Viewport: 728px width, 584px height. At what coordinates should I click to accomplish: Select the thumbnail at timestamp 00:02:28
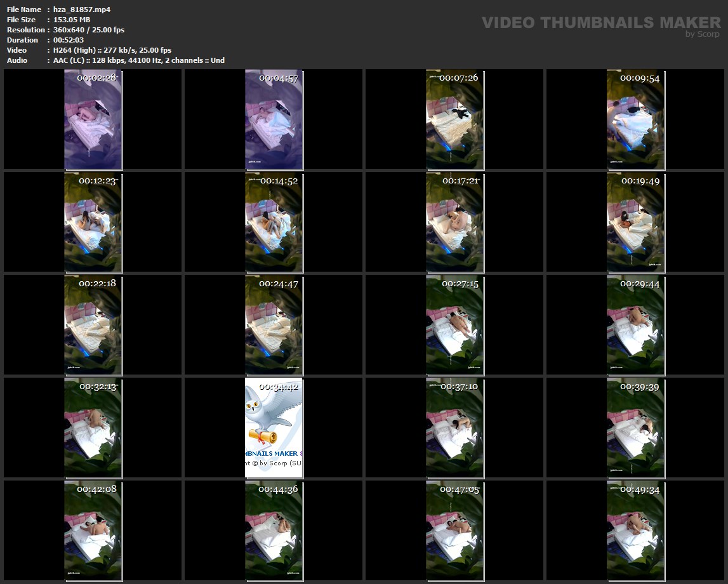[93, 120]
